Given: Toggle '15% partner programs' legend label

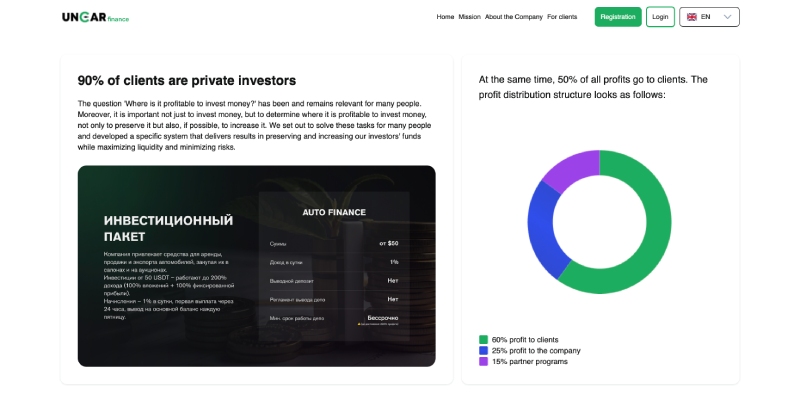Looking at the screenshot, I should click(x=530, y=362).
